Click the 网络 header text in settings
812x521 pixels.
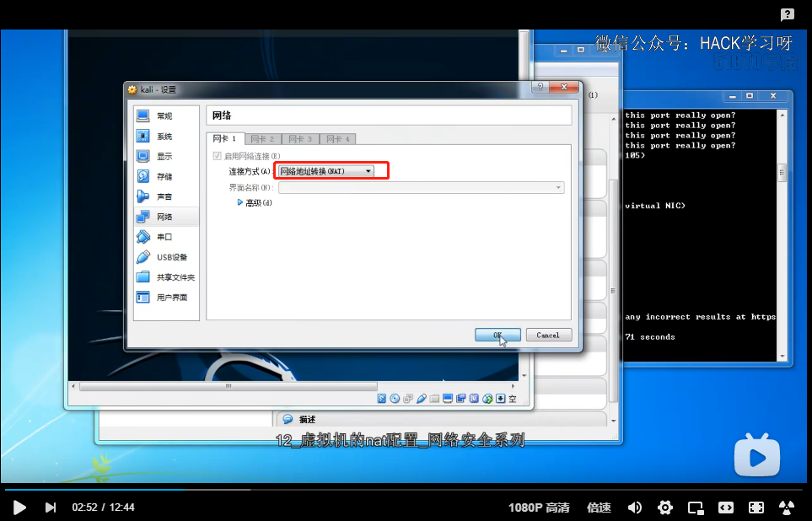[222, 115]
